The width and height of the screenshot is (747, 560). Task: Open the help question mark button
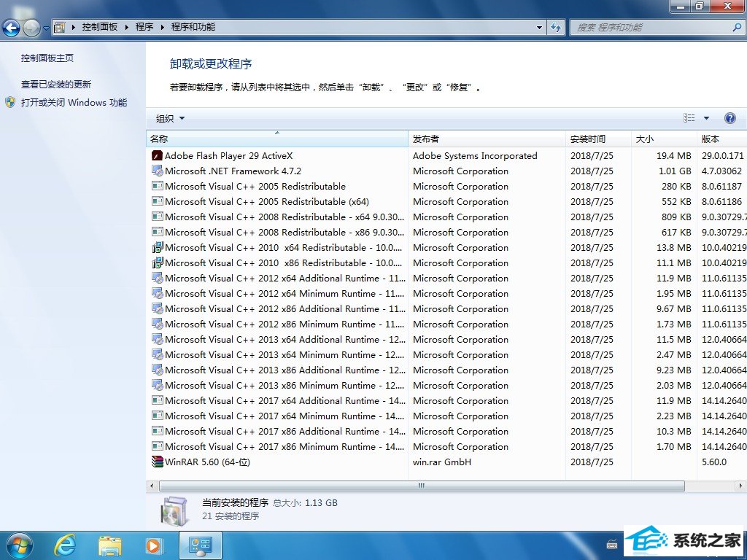tap(729, 118)
